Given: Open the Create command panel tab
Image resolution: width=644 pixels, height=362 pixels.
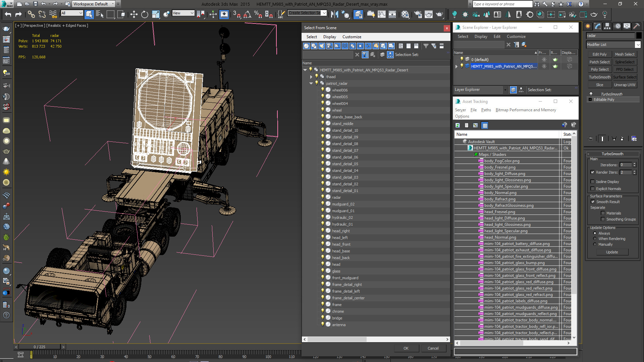Looking at the screenshot, I should tap(588, 26).
